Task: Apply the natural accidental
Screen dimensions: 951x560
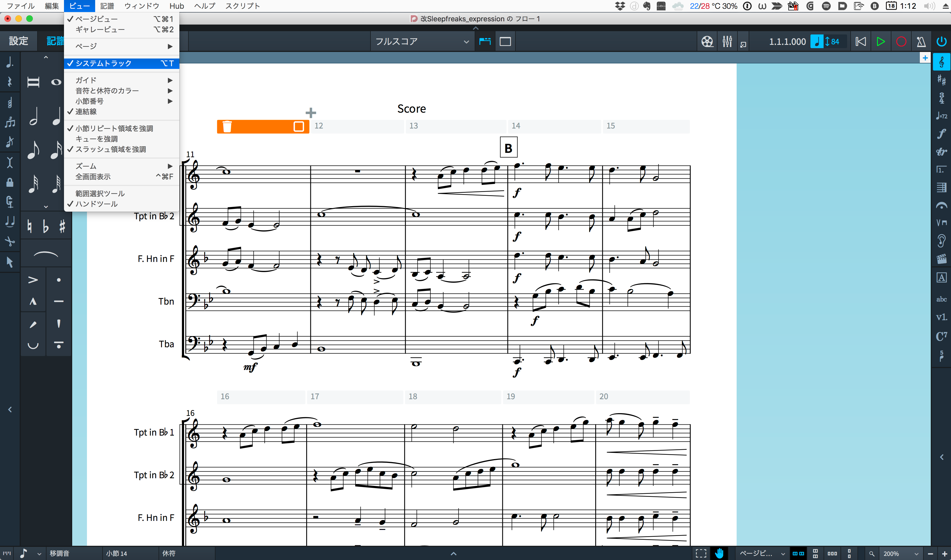Action: pyautogui.click(x=30, y=226)
